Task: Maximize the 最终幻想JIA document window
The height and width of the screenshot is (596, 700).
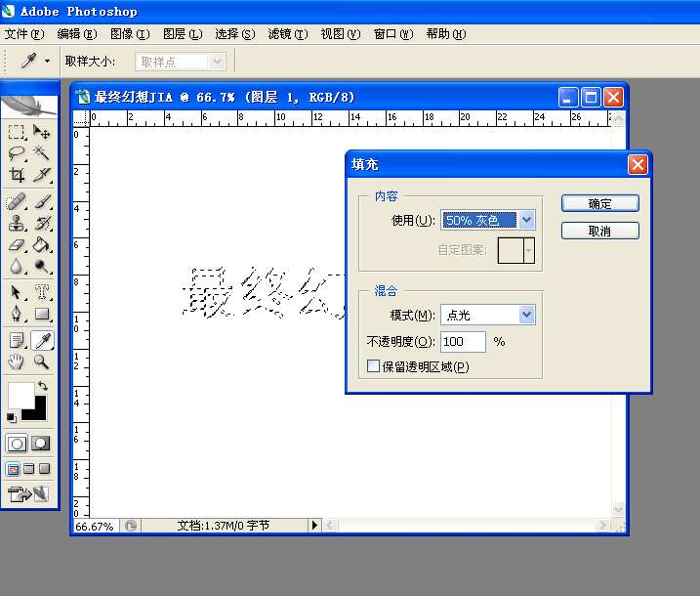Action: coord(591,97)
